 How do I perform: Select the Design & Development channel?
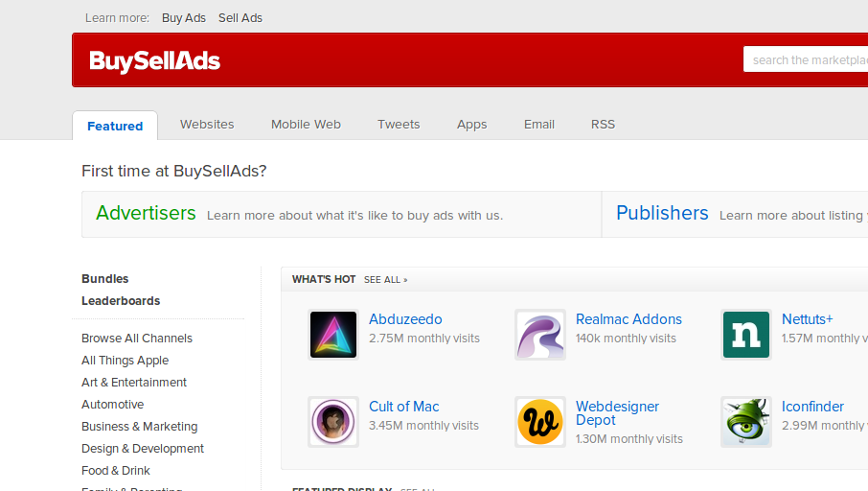(142, 449)
